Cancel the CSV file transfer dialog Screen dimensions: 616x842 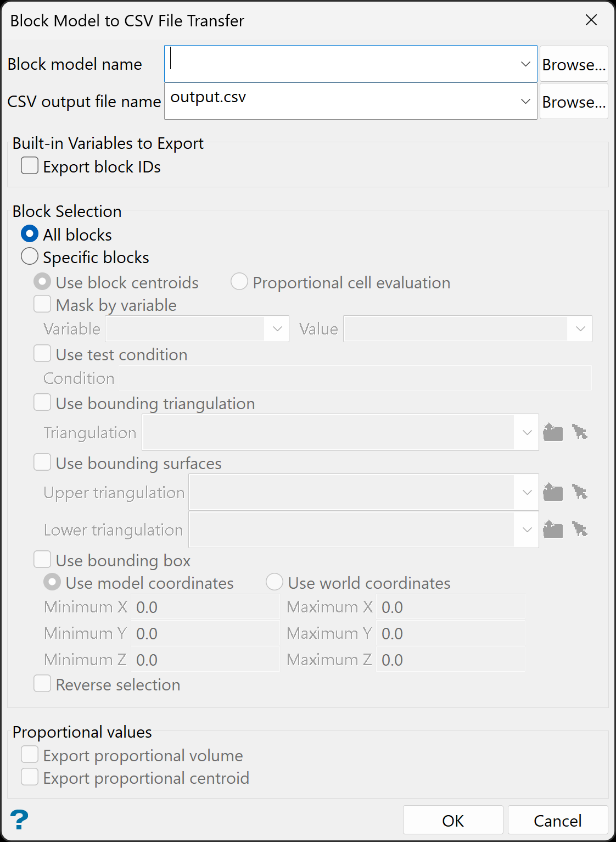557,820
